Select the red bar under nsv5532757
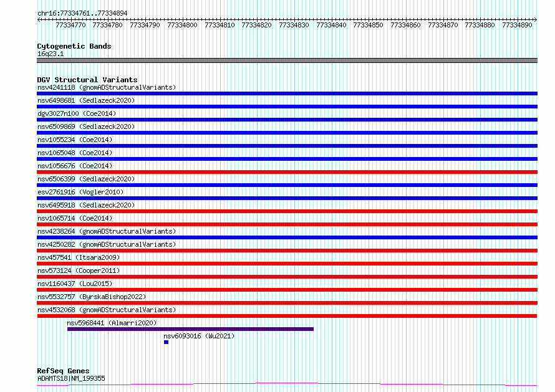Viewport: 555px width, 392px height. tap(287, 303)
